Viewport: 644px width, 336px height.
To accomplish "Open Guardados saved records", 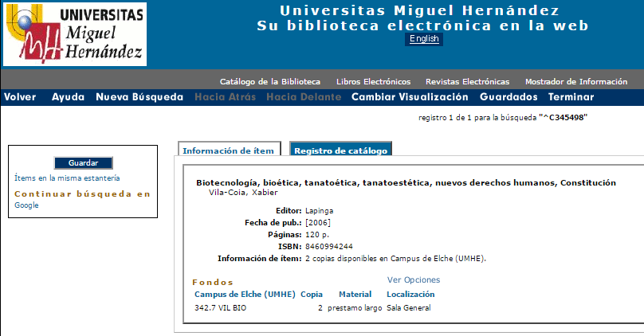I will [509, 97].
